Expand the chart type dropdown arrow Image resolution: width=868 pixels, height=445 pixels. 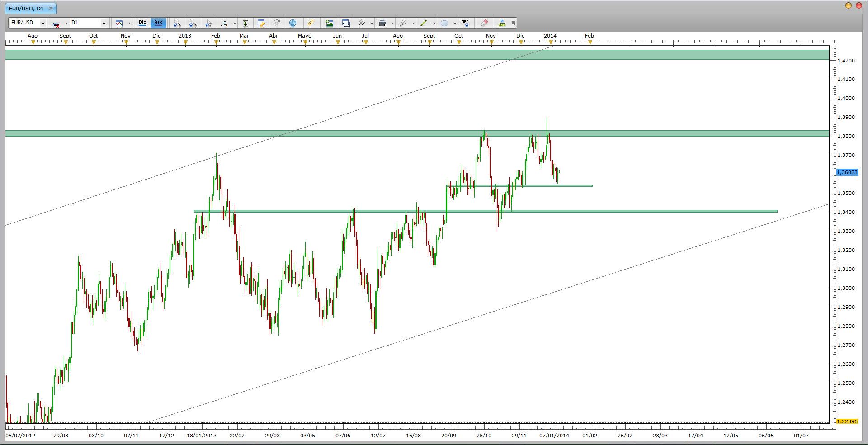point(129,23)
